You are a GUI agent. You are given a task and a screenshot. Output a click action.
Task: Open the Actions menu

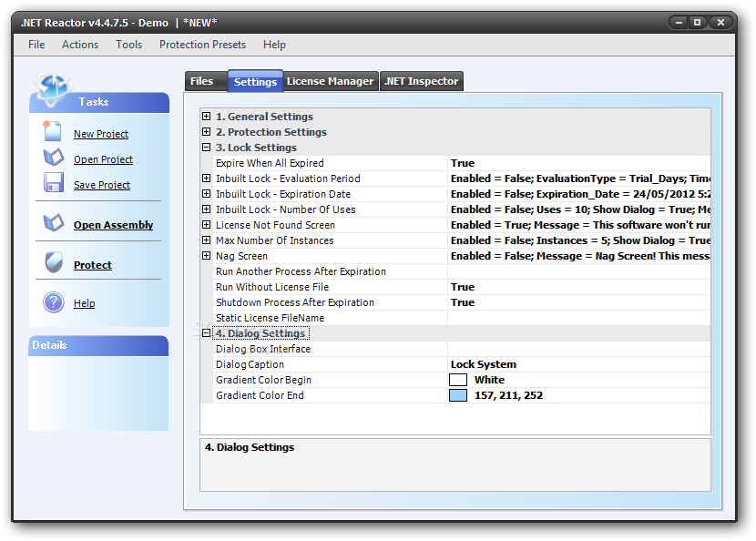(80, 45)
